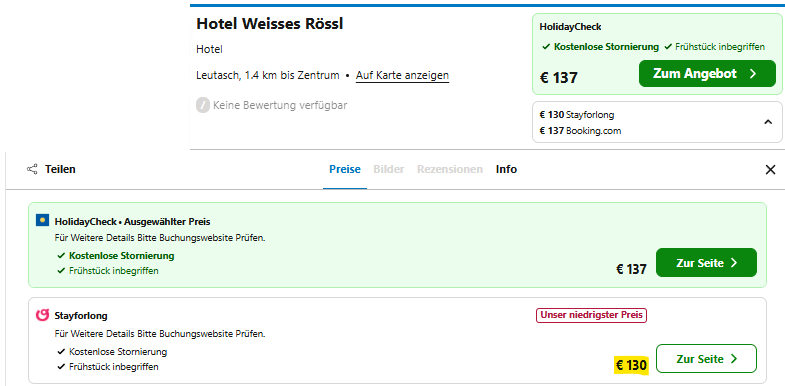The width and height of the screenshot is (785, 386).
Task: Click the Stayforlong logo icon
Action: click(43, 315)
